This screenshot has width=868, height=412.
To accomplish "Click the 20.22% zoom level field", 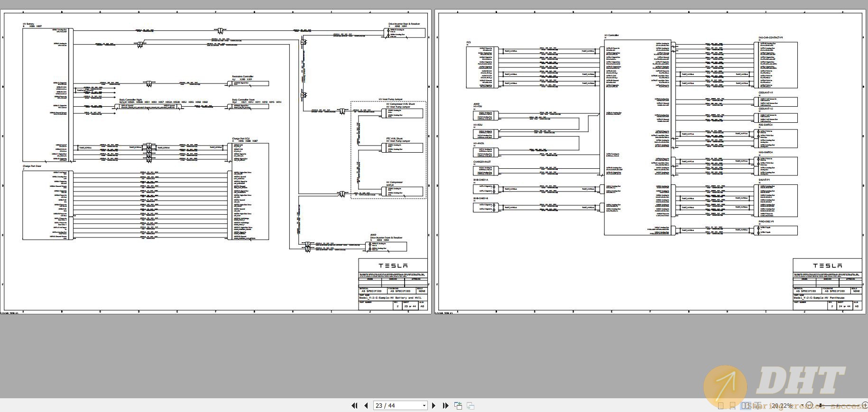I will (x=782, y=406).
